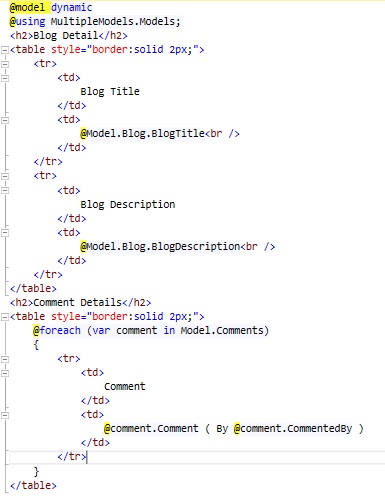This screenshot has height=498, width=385.
Task: Collapse the second tr row block
Action: point(5,176)
